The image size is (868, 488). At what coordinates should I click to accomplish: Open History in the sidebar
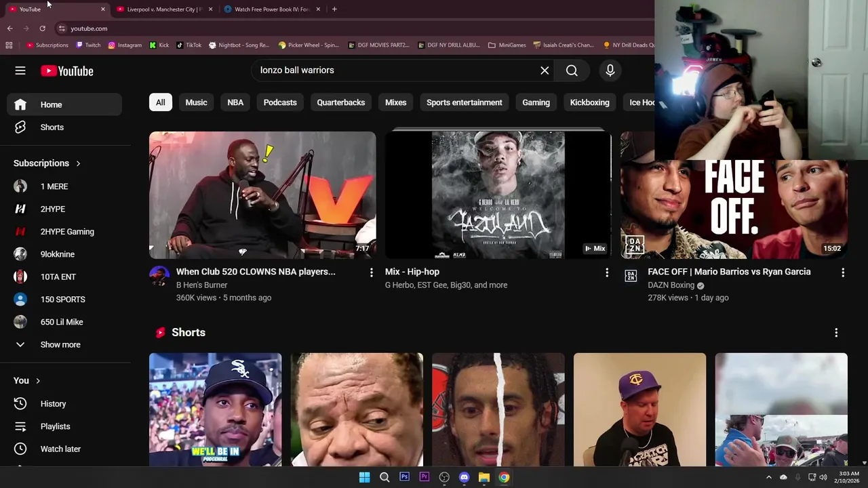(x=64, y=404)
